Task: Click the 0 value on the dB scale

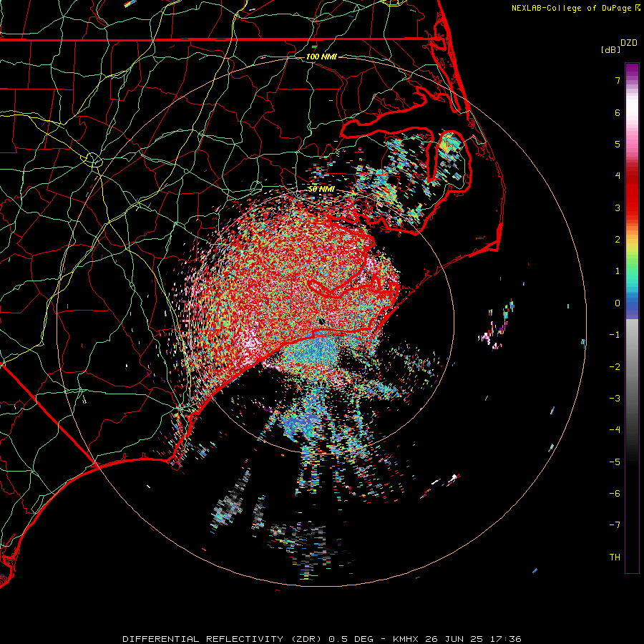Action: [x=618, y=303]
